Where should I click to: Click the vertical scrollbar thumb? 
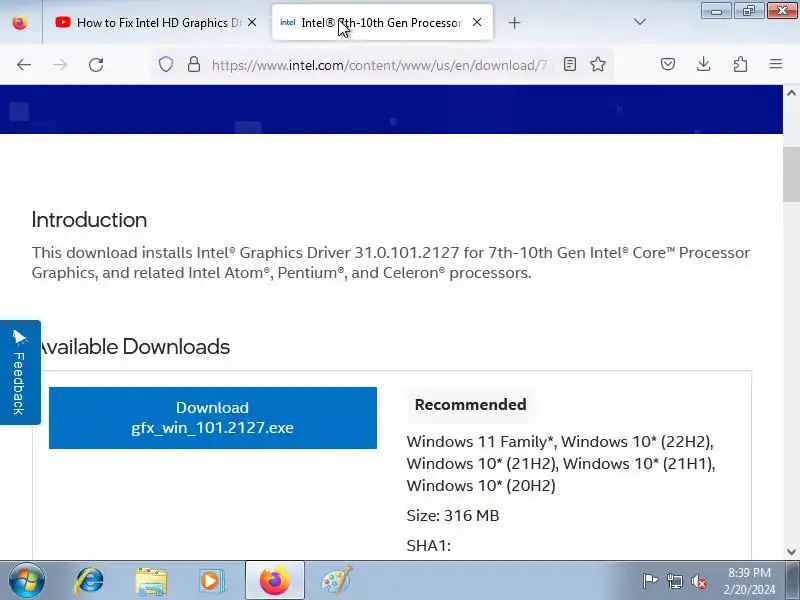tap(791, 173)
